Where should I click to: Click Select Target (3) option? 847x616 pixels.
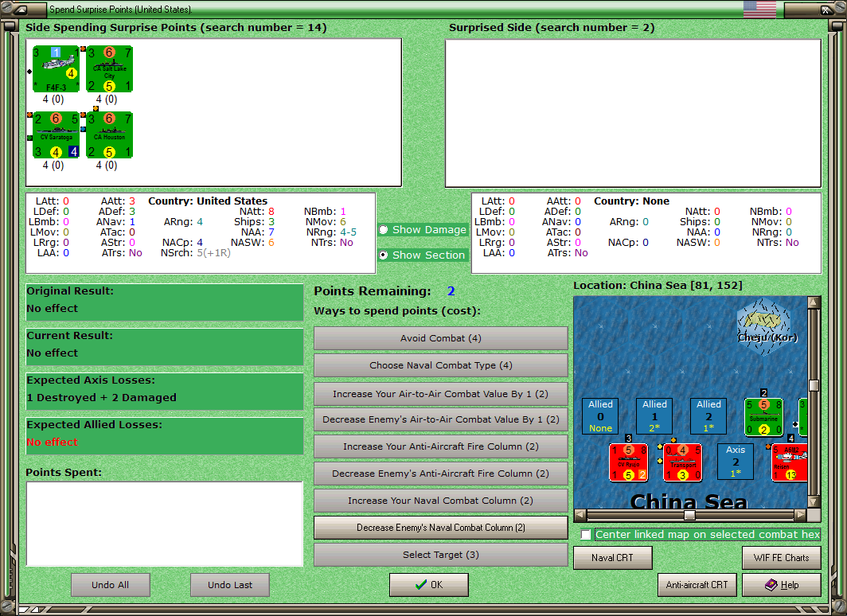[x=441, y=555]
